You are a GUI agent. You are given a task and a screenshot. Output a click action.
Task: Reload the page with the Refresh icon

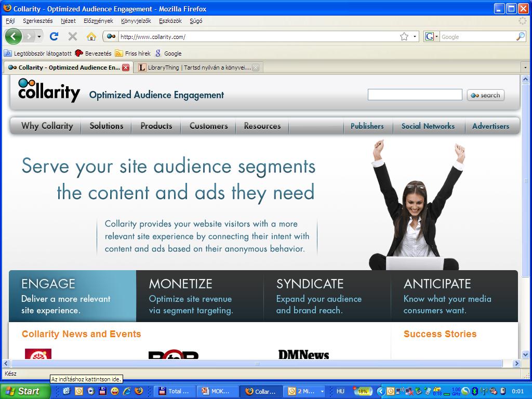(x=54, y=36)
